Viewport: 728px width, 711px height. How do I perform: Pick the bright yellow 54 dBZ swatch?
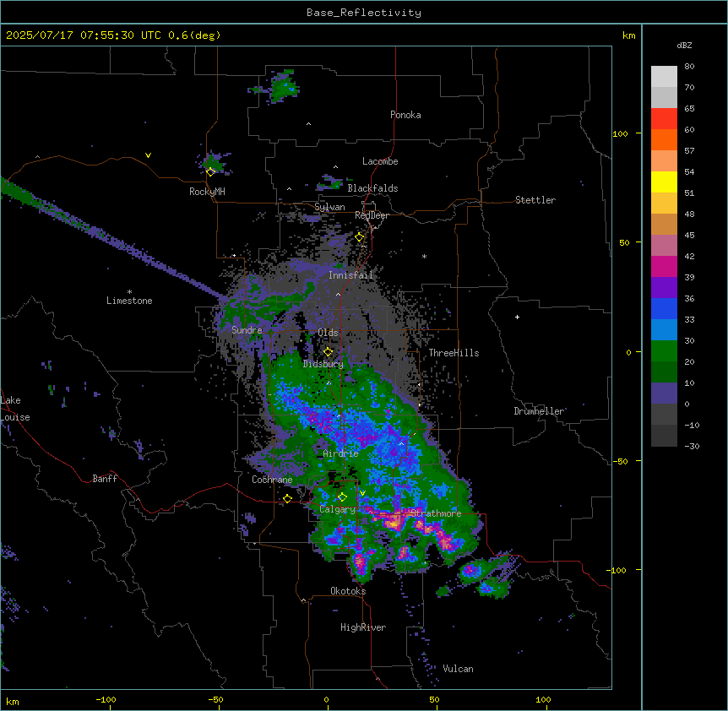(664, 182)
